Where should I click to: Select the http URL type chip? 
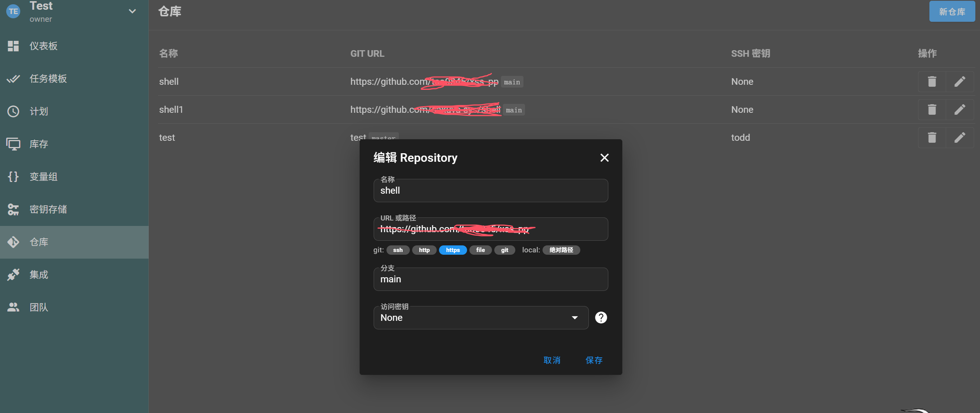coord(424,250)
